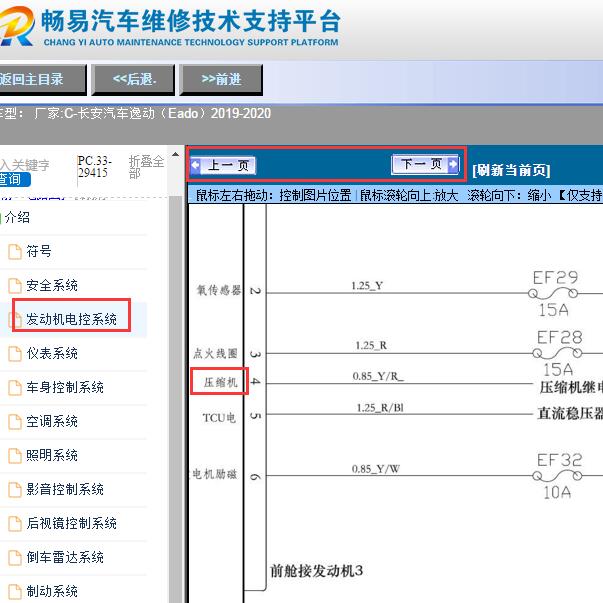Click the 畅易 platform logo

pos(17,26)
